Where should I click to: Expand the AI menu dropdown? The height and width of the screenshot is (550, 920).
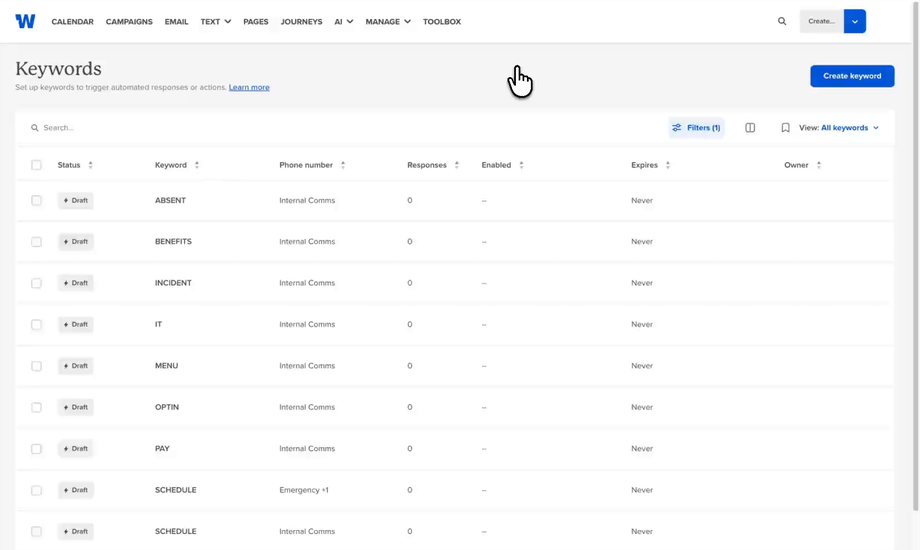pos(344,22)
